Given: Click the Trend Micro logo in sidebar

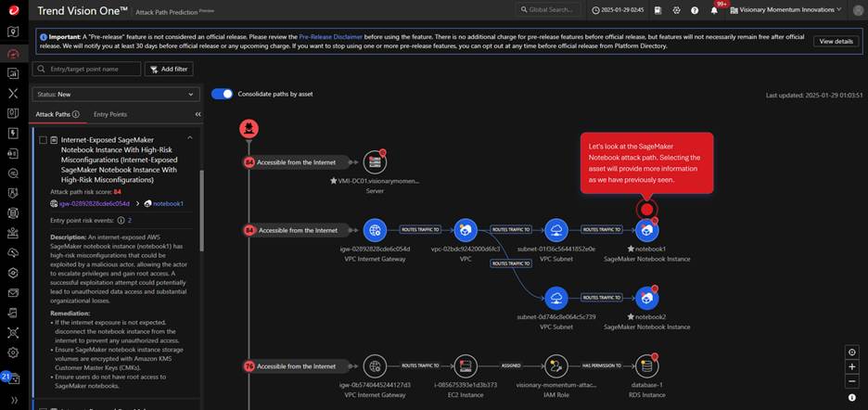Looking at the screenshot, I should click(x=13, y=10).
